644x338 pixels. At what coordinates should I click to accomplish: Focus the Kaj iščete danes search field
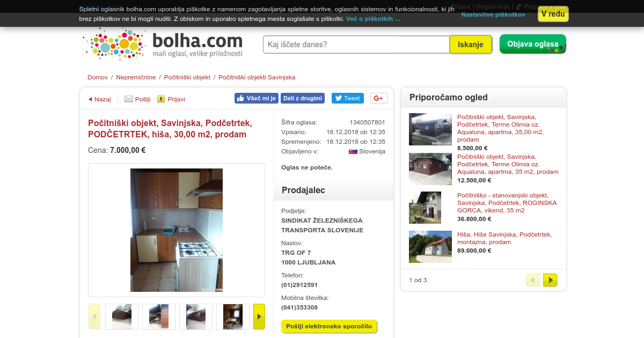pyautogui.click(x=356, y=45)
